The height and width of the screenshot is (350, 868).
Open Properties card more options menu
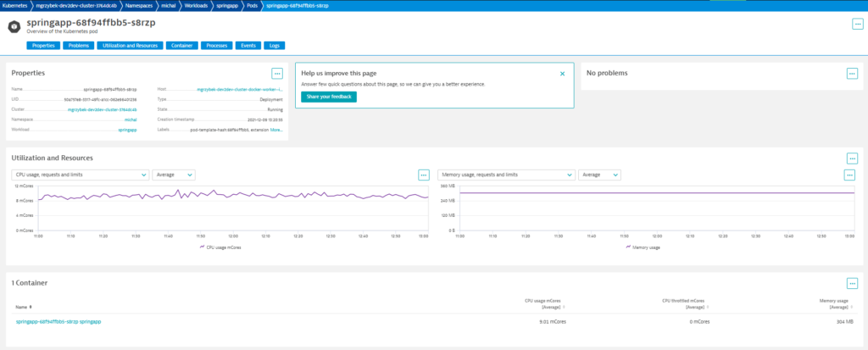click(x=277, y=74)
